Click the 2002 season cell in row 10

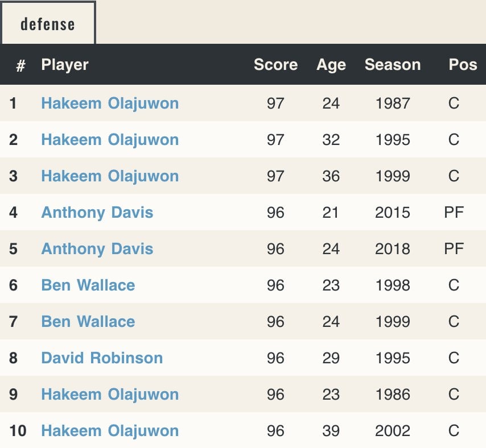(393, 431)
